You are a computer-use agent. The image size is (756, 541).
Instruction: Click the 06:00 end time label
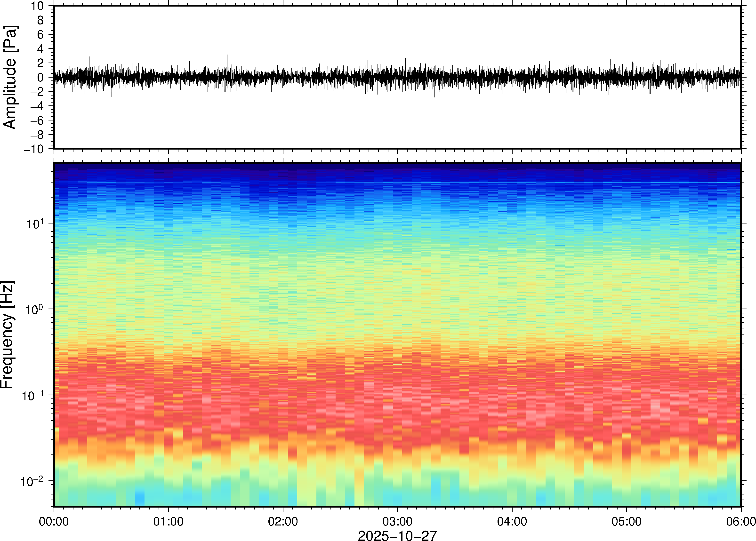pyautogui.click(x=741, y=521)
